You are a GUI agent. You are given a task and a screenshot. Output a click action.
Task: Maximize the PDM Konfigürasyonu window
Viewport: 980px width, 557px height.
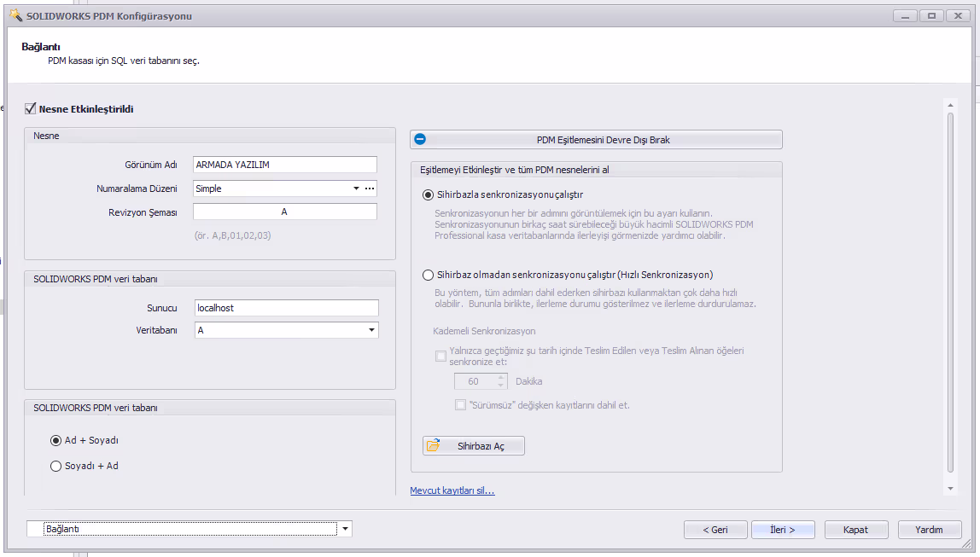coord(932,15)
